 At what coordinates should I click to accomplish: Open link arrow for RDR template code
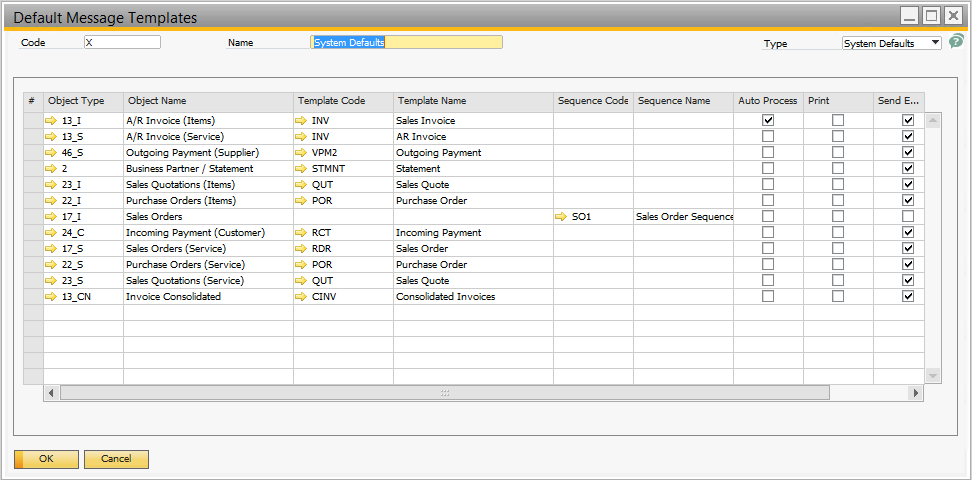[x=301, y=249]
